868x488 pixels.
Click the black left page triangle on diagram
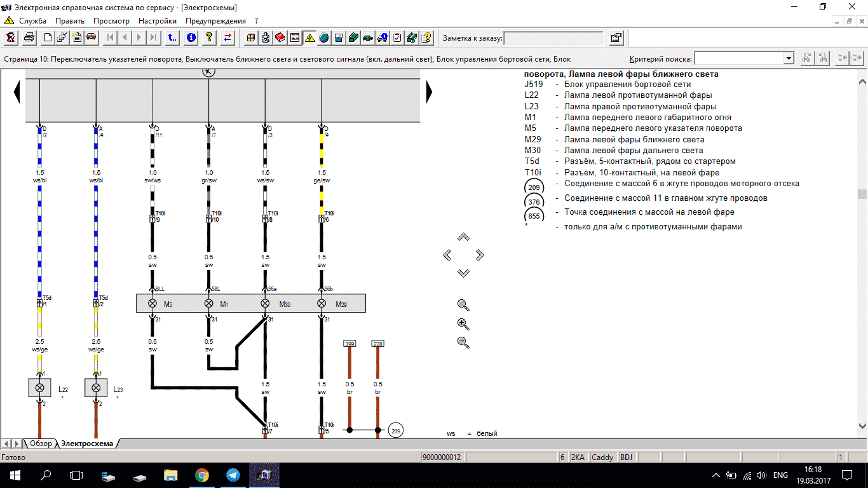pyautogui.click(x=17, y=93)
